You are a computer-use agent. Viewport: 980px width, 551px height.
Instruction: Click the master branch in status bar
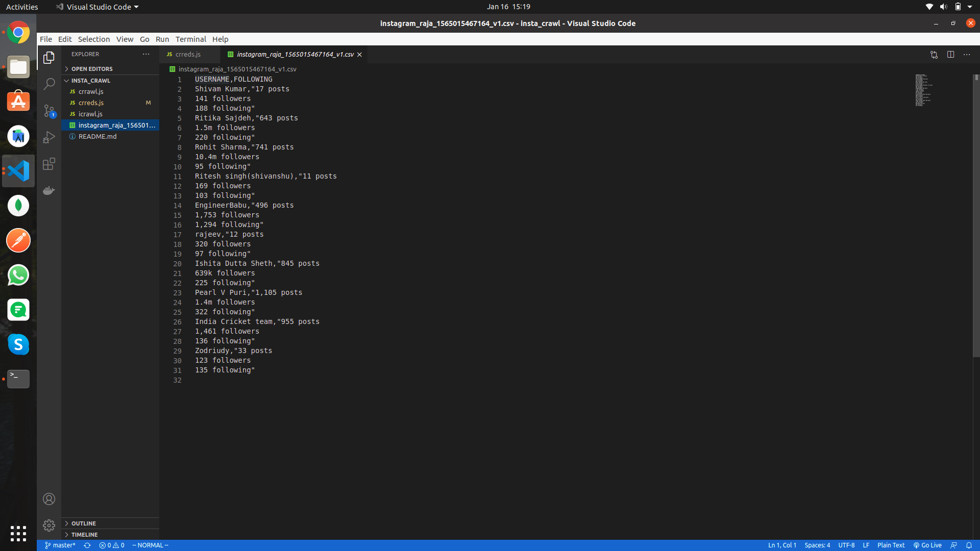(x=60, y=545)
